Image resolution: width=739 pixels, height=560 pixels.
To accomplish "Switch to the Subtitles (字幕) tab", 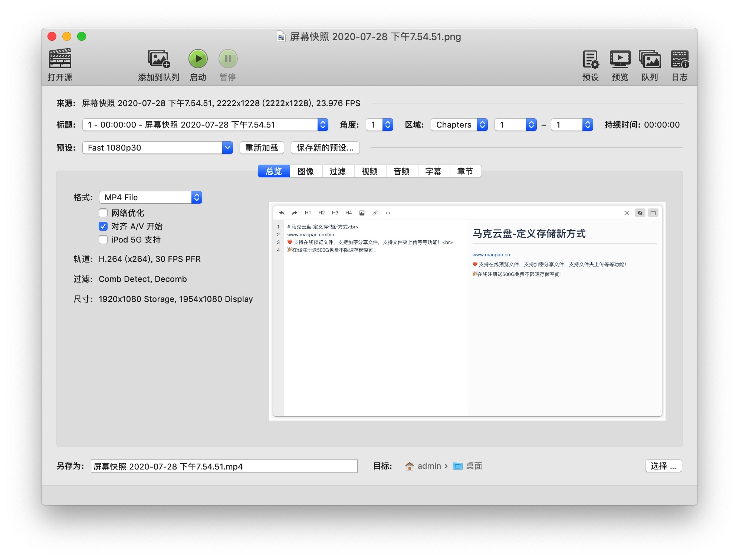I will [433, 171].
